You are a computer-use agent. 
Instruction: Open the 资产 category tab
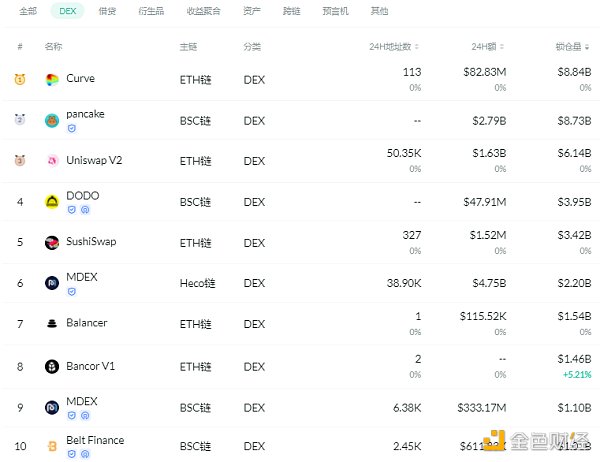coord(252,11)
